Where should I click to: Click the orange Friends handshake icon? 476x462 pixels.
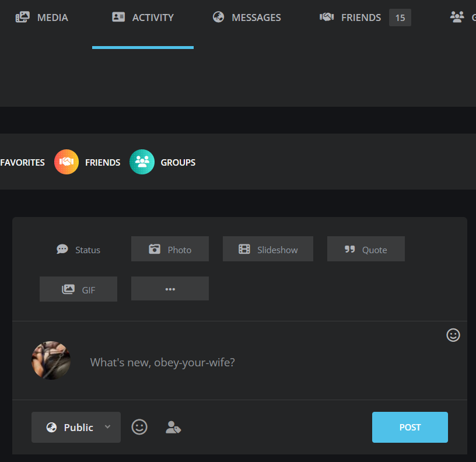click(66, 162)
